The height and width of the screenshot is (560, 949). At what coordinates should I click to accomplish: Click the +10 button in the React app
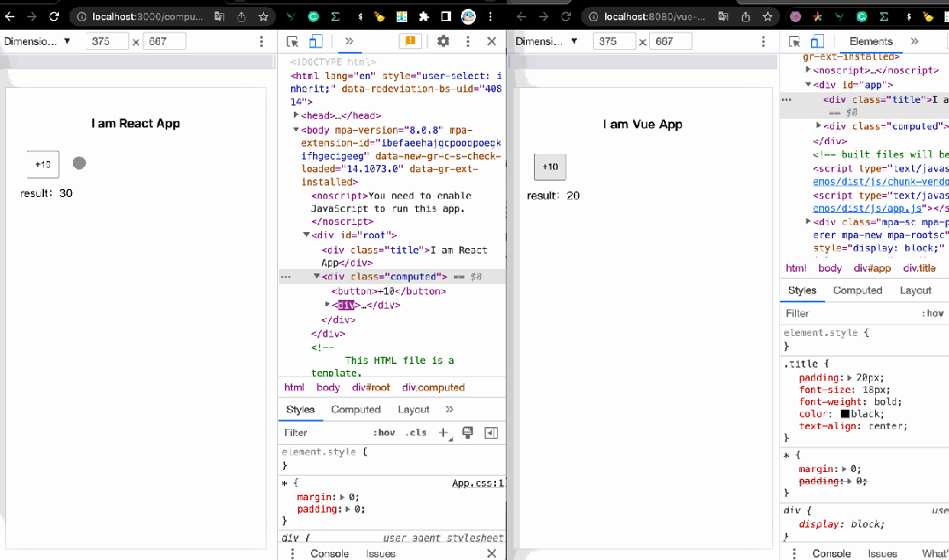pos(43,164)
